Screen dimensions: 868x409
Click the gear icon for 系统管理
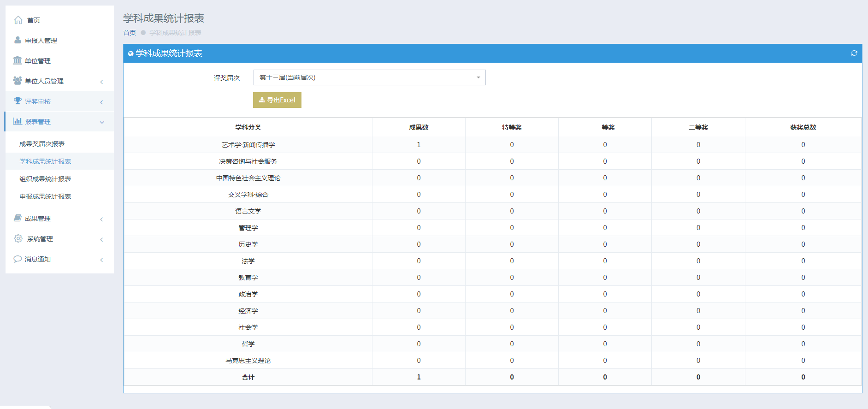pos(18,238)
